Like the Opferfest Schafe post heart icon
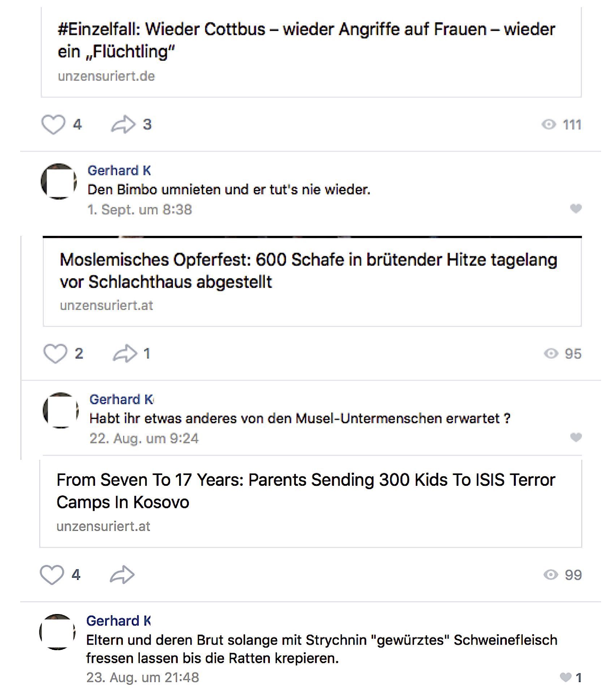 tap(55, 354)
